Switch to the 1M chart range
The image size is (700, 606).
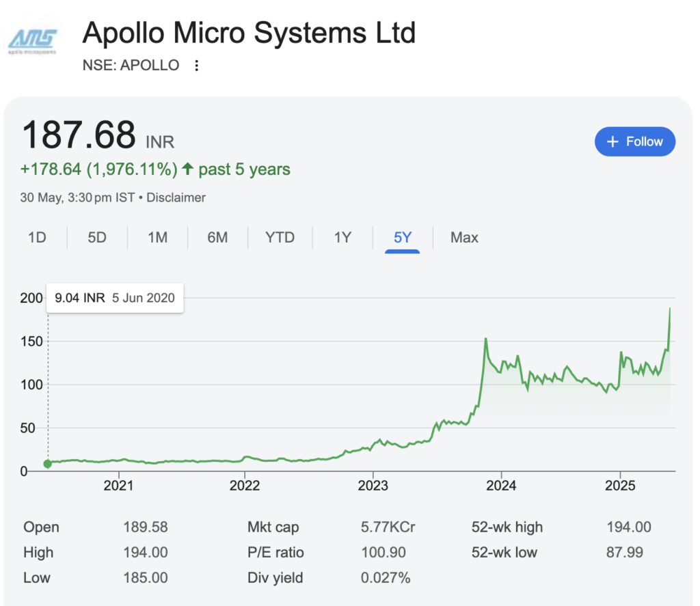coord(158,237)
